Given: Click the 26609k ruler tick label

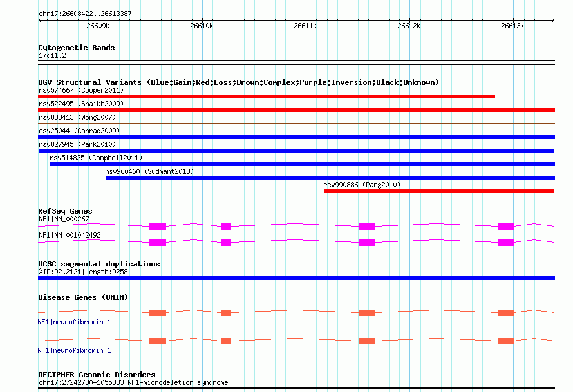Looking at the screenshot, I should click(x=98, y=26).
